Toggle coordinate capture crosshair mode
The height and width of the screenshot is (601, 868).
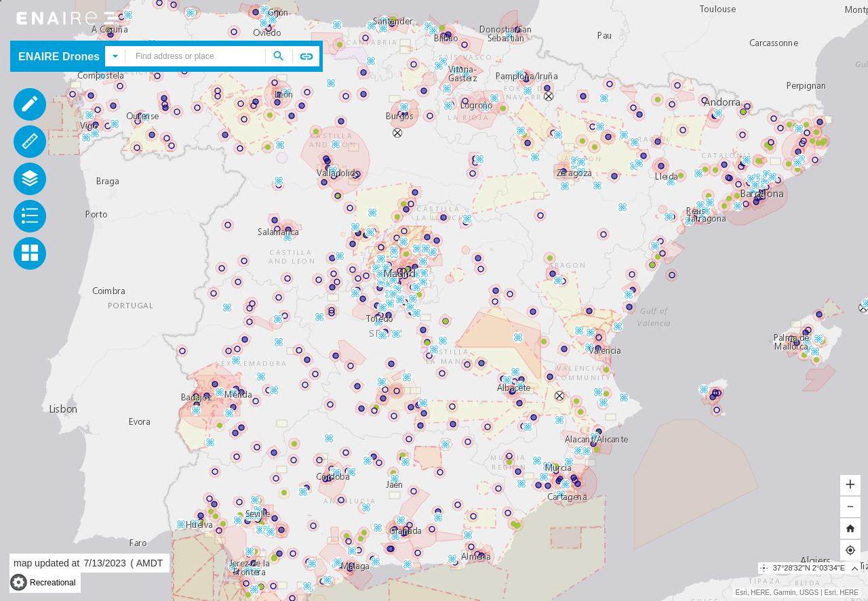pos(764,568)
